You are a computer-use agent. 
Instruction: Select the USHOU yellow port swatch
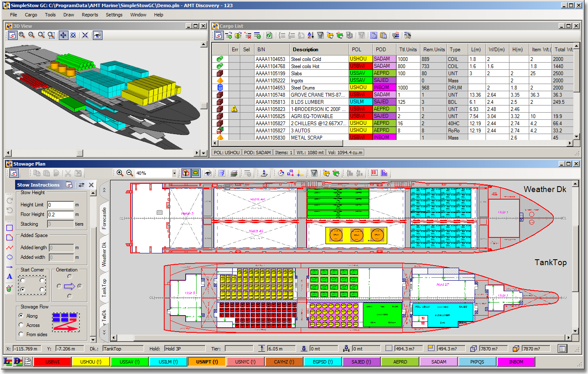click(91, 362)
